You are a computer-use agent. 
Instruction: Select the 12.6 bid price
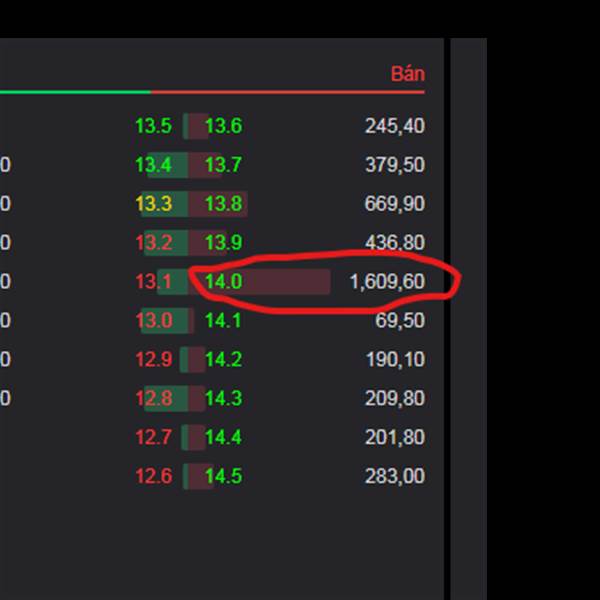[x=154, y=476]
